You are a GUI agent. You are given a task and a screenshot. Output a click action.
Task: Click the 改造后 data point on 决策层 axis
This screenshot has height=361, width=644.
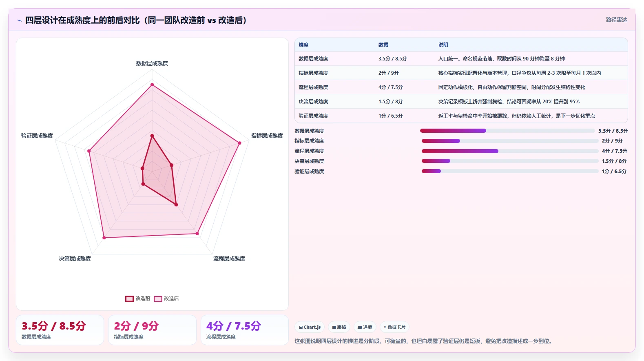(x=104, y=237)
